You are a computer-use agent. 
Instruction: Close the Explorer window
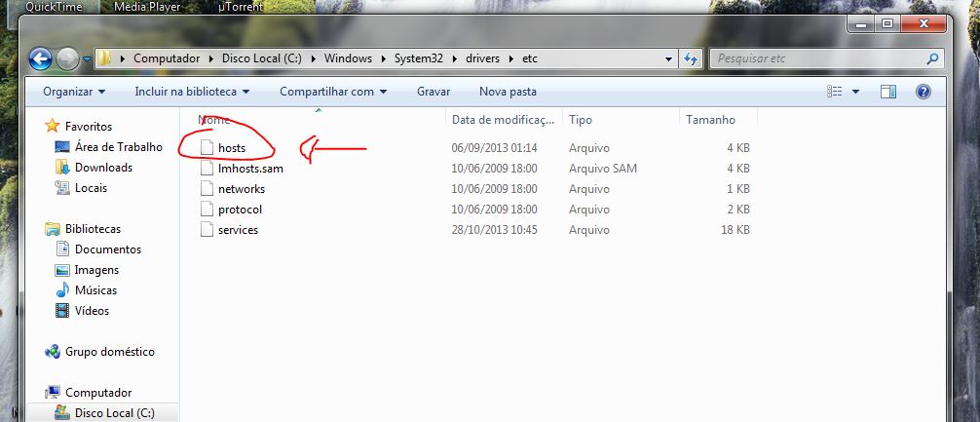pyautogui.click(x=923, y=24)
